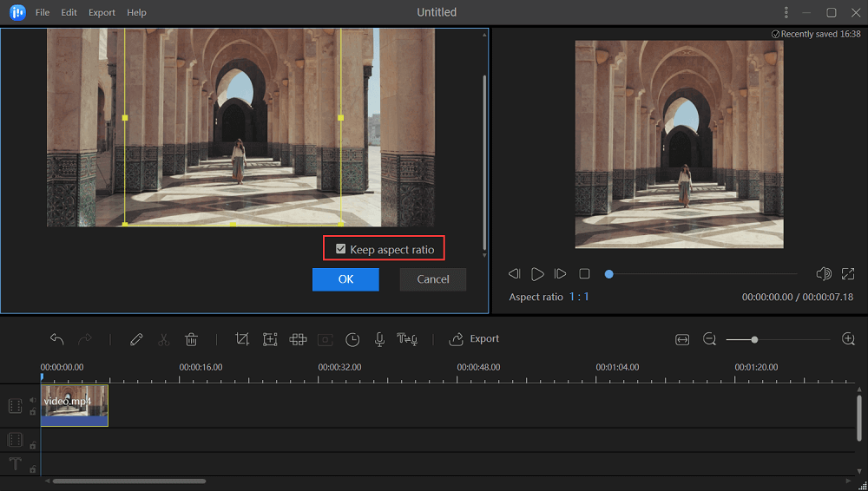Open the clock Duration tool
The width and height of the screenshot is (868, 491).
(x=352, y=339)
